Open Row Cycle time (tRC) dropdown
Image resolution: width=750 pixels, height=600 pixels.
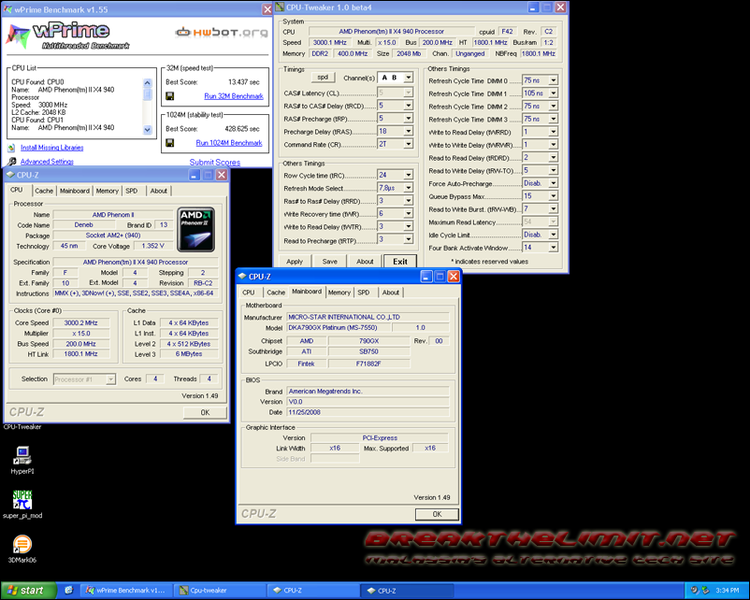408,175
